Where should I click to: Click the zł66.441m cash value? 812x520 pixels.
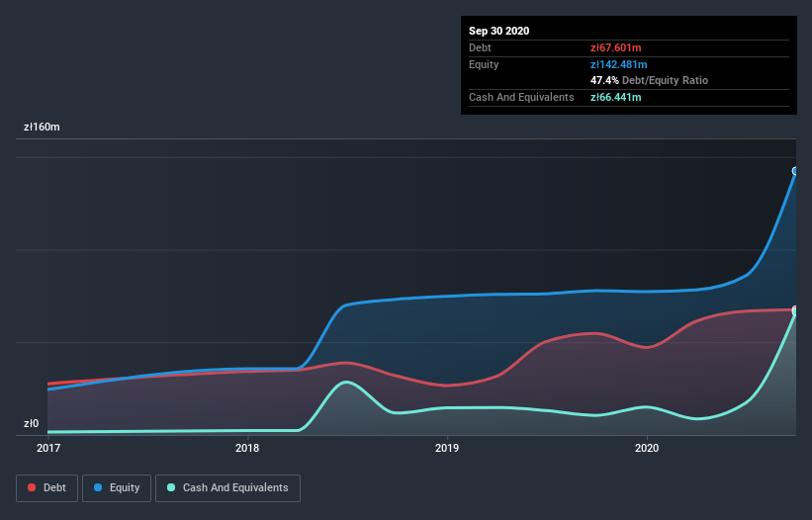click(x=616, y=97)
